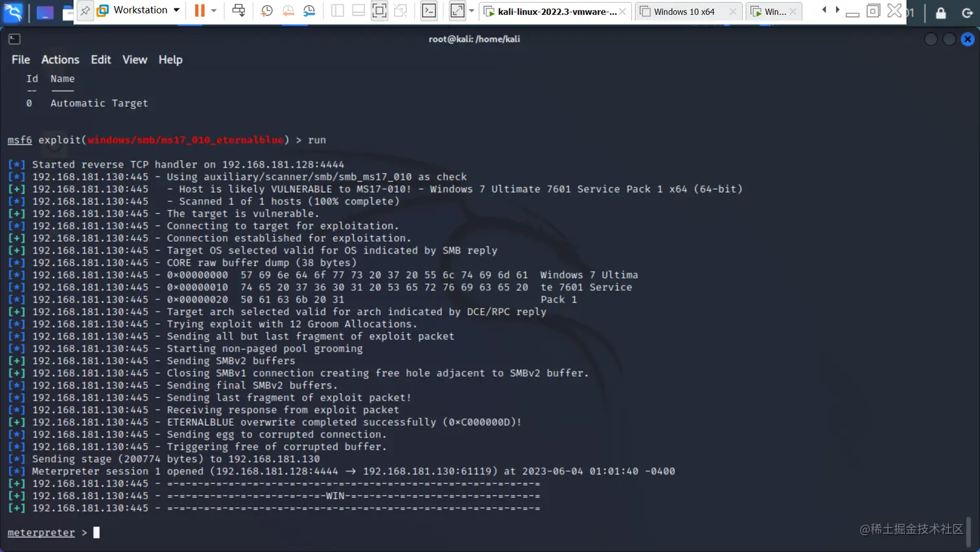The image size is (980, 552).
Task: Open the console view icon
Action: [x=429, y=10]
